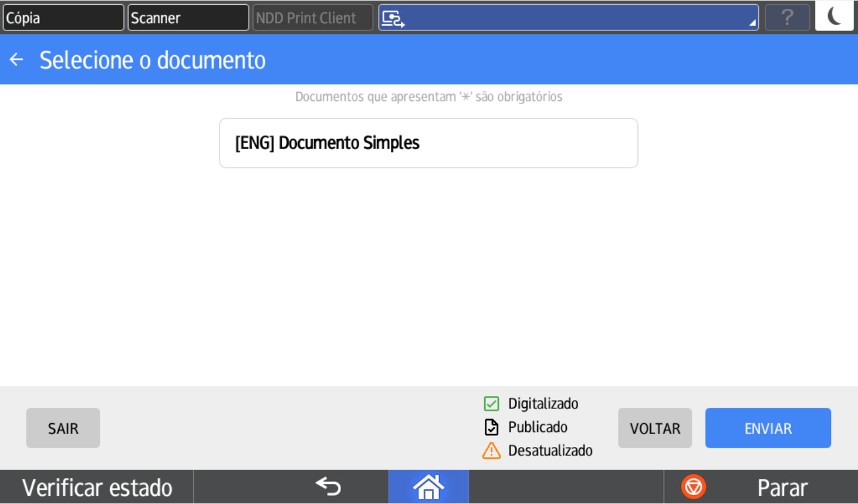Go to the Home screen icon
The image size is (858, 504).
428,487
